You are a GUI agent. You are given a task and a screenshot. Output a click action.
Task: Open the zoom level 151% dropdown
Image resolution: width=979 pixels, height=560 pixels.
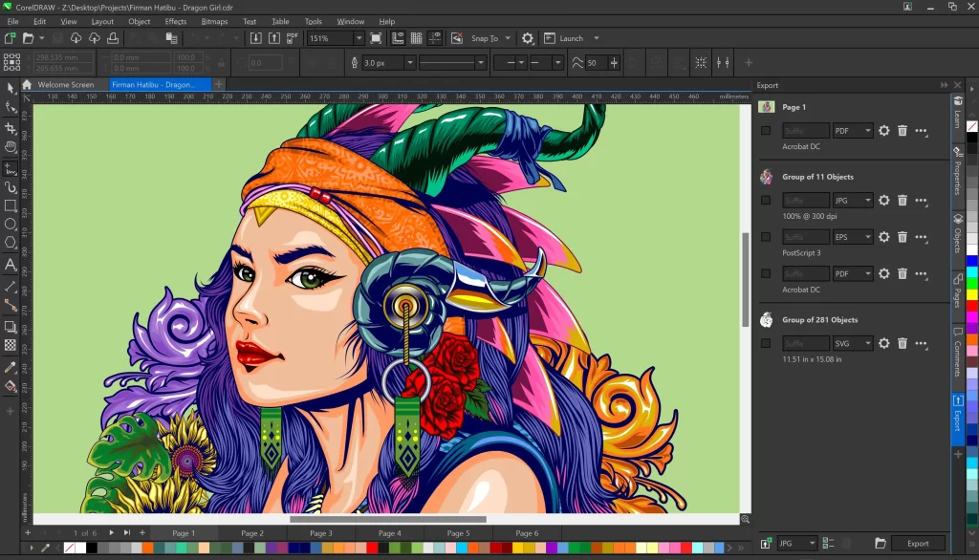[x=359, y=38]
